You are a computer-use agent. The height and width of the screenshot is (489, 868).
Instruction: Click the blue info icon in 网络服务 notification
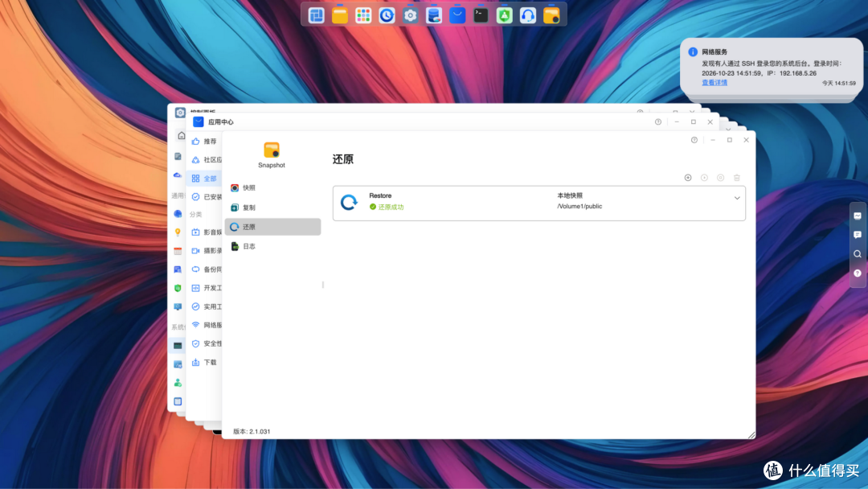pyautogui.click(x=693, y=52)
